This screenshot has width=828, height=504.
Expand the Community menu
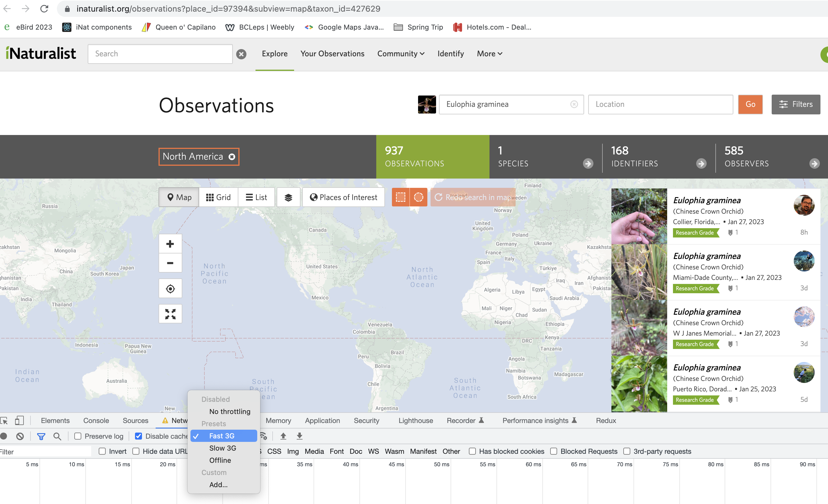tap(400, 54)
